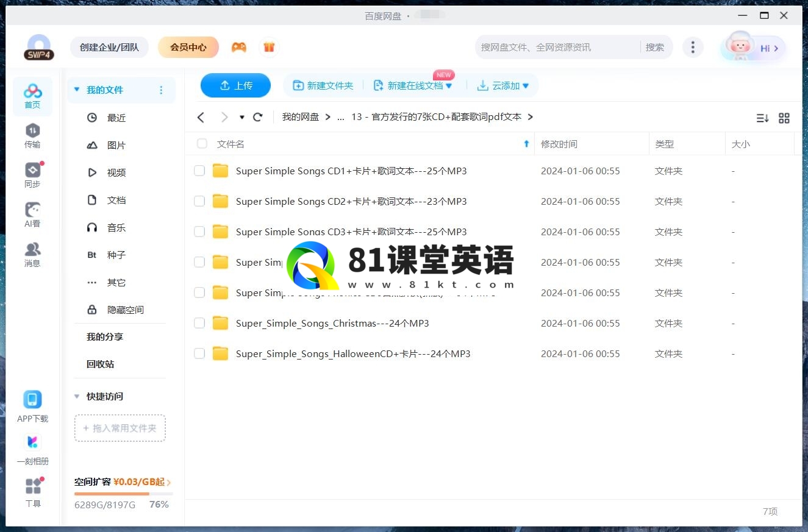Screen dimensions: 808x532
Task: Click the Super_Simple_Songs_HalloweenCD folder name
Action: pos(353,353)
